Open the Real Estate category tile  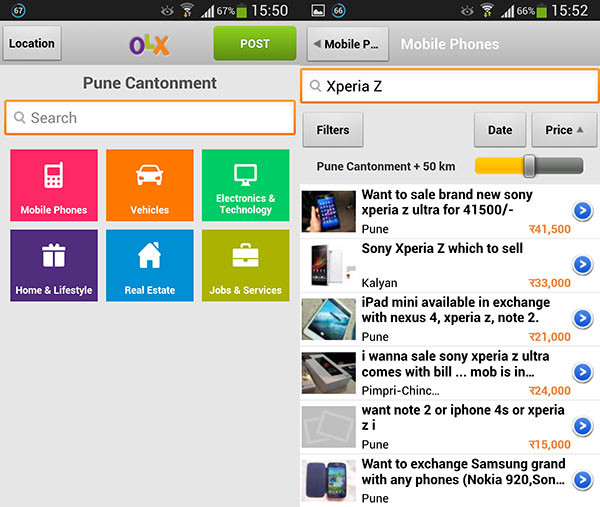click(150, 266)
